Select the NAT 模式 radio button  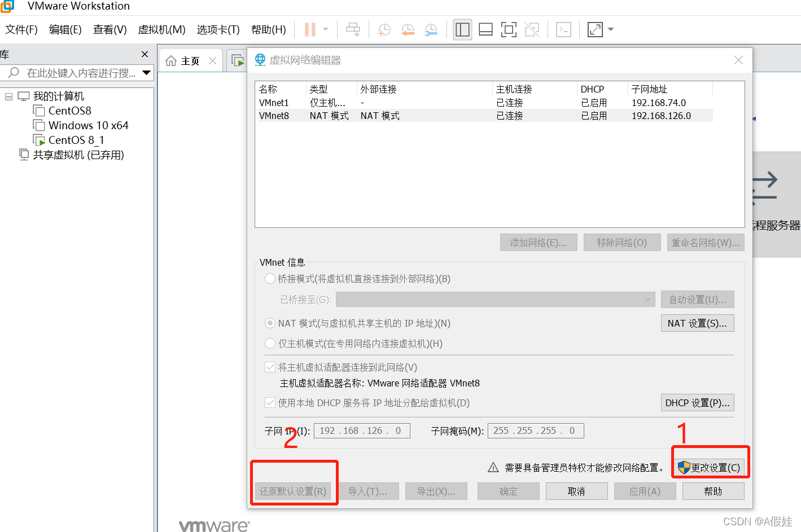pos(270,323)
